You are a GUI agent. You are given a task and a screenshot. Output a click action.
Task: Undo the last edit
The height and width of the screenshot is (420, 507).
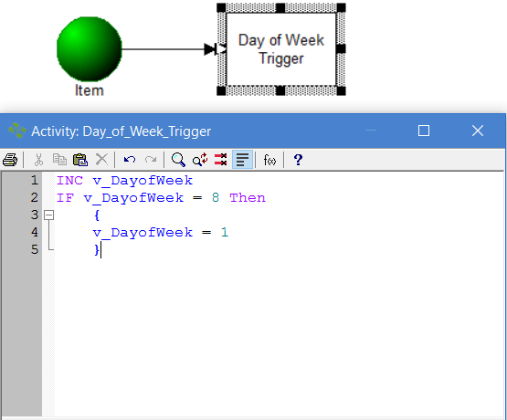tap(130, 160)
